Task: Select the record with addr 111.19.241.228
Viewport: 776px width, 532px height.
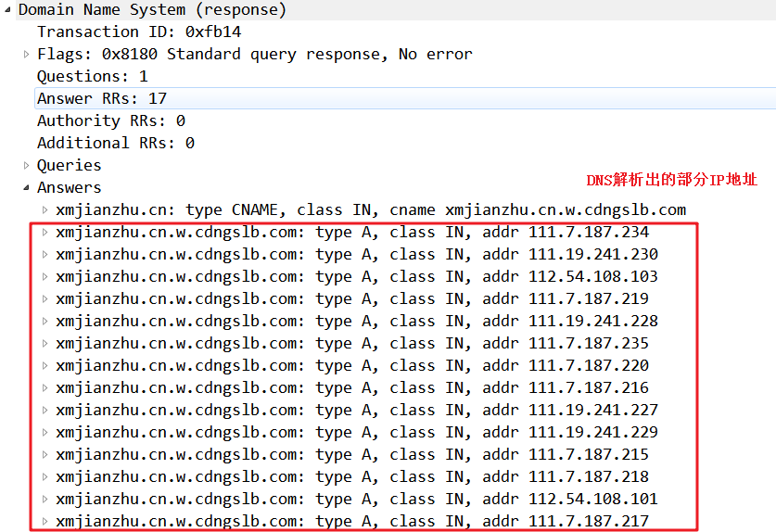Action: 357,322
